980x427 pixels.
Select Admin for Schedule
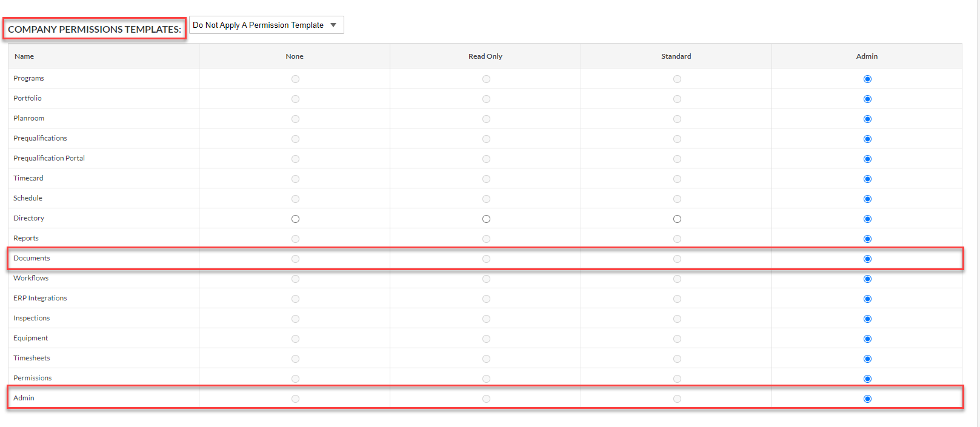click(867, 199)
